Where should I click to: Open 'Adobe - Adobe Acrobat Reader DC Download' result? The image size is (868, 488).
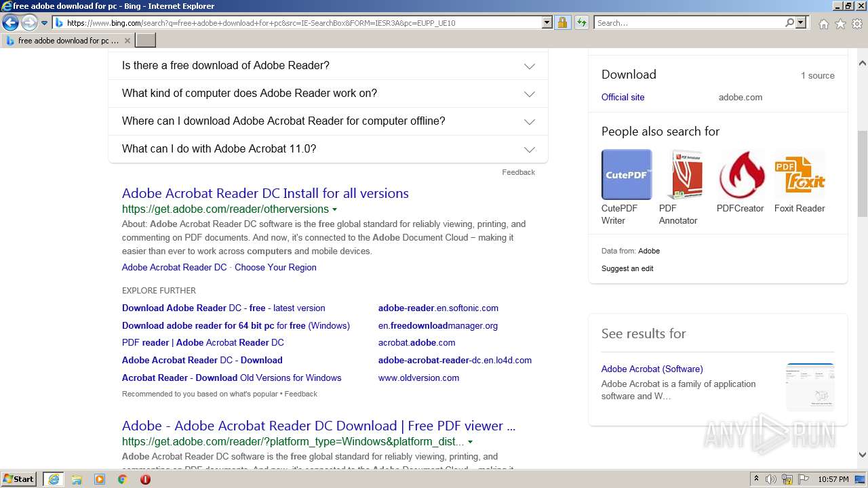pyautogui.click(x=319, y=426)
